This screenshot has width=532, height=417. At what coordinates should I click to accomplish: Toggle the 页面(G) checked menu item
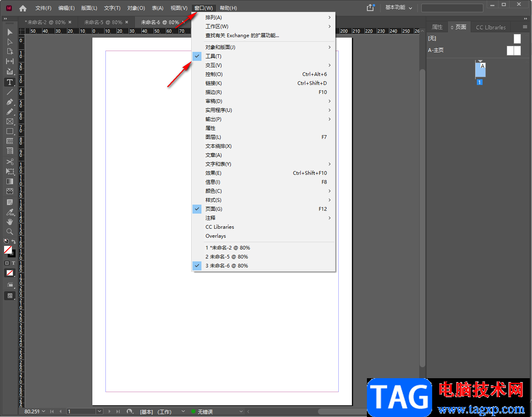tap(264, 209)
